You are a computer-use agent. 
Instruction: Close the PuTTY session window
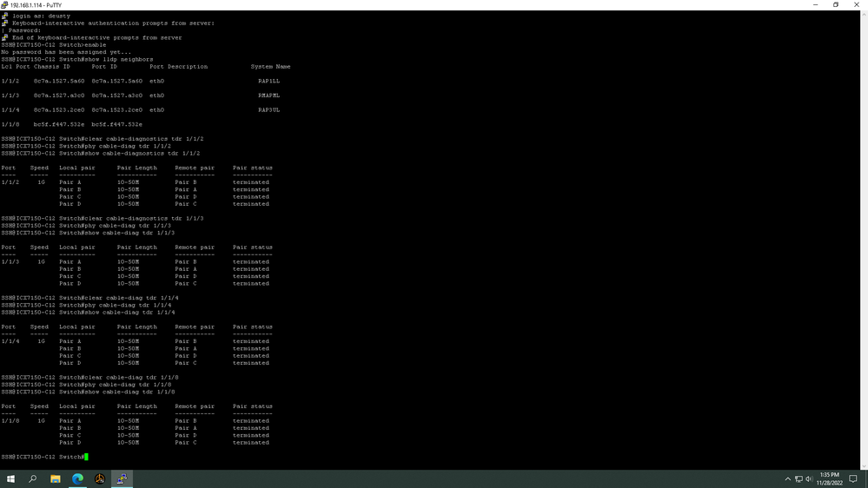point(857,4)
